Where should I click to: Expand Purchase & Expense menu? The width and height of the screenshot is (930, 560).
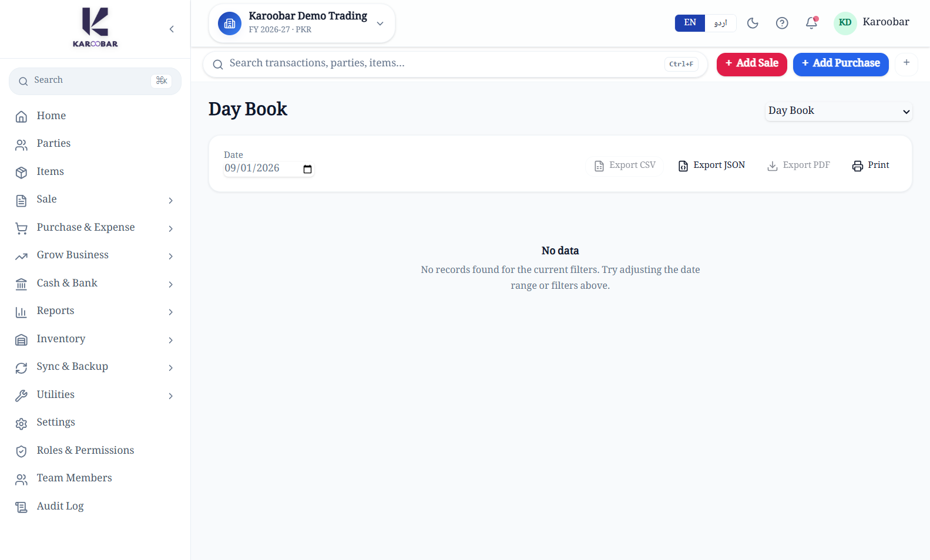[95, 228]
